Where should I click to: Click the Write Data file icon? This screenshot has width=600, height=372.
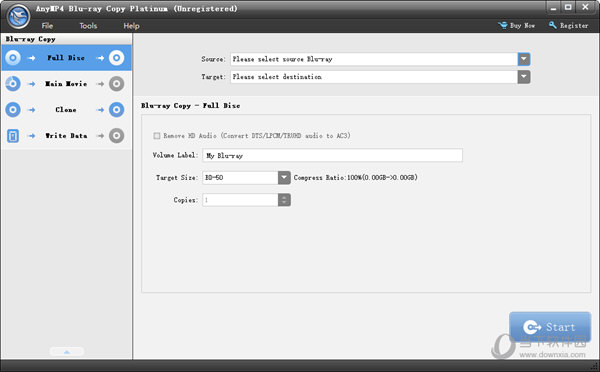pos(13,135)
